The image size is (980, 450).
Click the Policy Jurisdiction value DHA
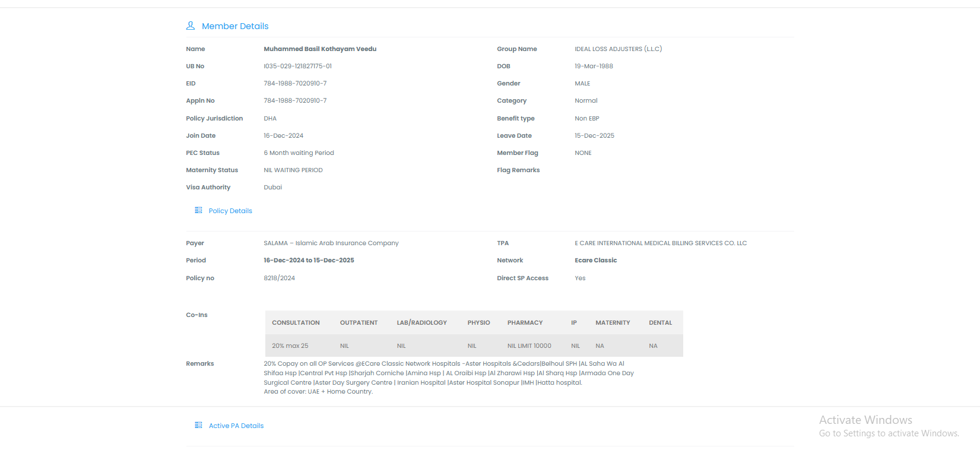point(270,118)
